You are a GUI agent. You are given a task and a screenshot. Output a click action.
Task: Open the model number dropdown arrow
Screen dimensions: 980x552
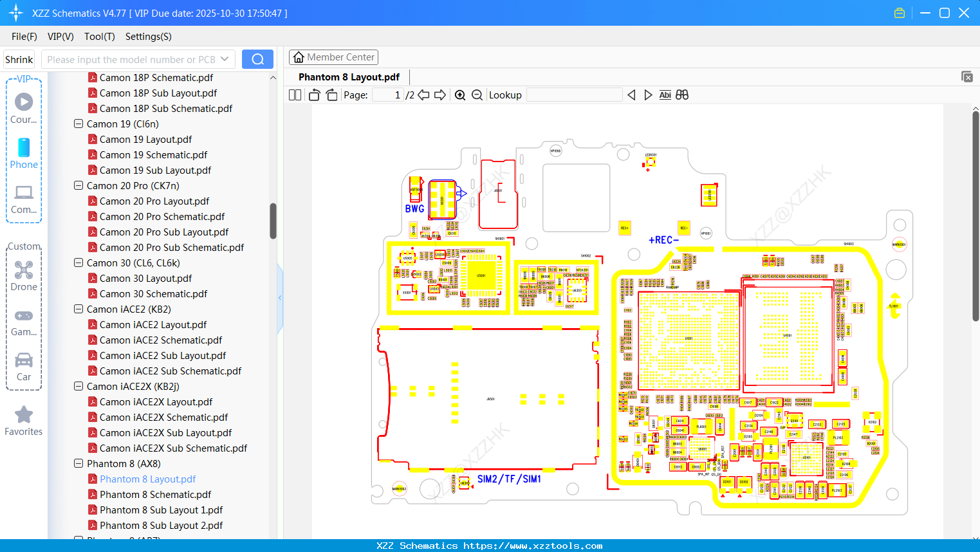[225, 59]
